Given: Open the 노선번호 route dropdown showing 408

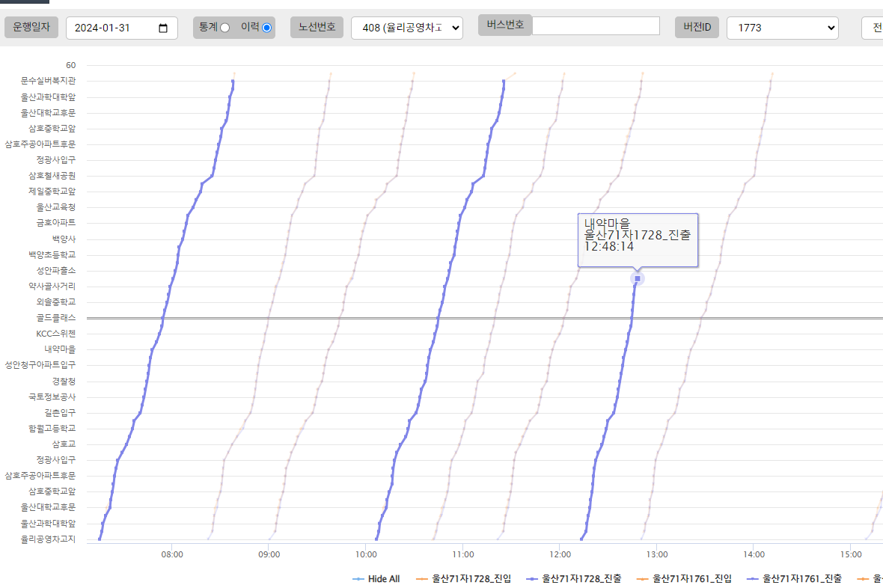Looking at the screenshot, I should pyautogui.click(x=406, y=28).
